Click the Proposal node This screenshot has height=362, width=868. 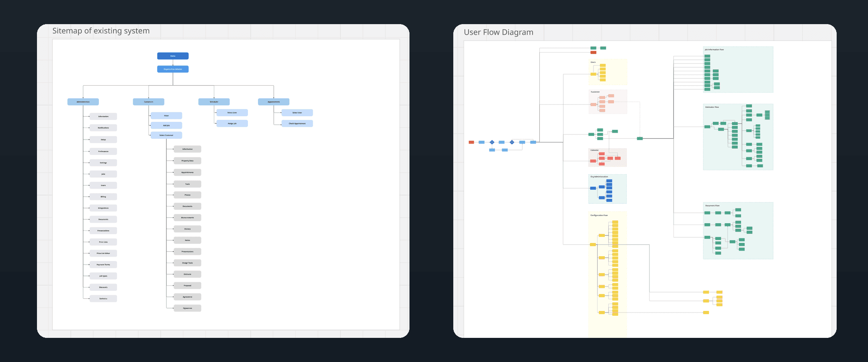click(187, 286)
